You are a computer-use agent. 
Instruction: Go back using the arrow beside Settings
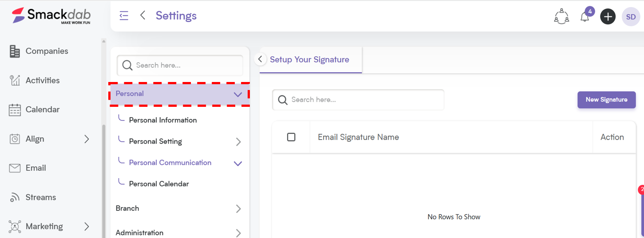(x=142, y=16)
